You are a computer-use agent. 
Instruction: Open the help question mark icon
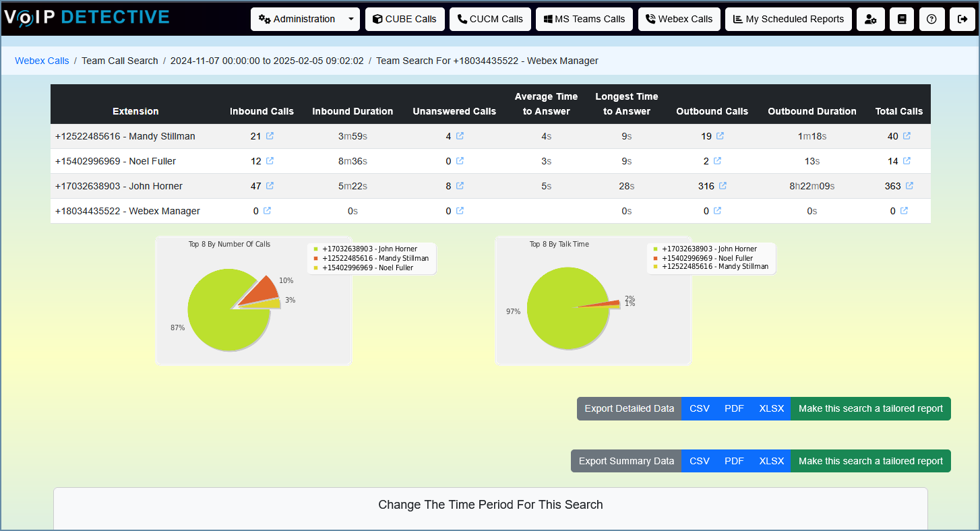point(931,20)
